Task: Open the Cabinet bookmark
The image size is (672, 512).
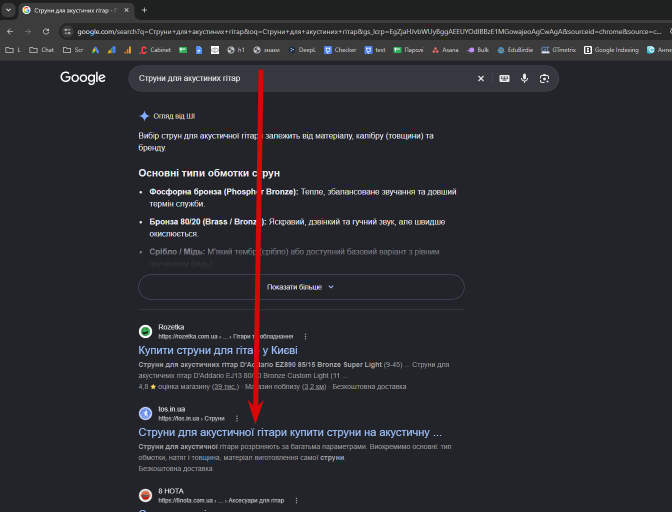Action: 155,50
